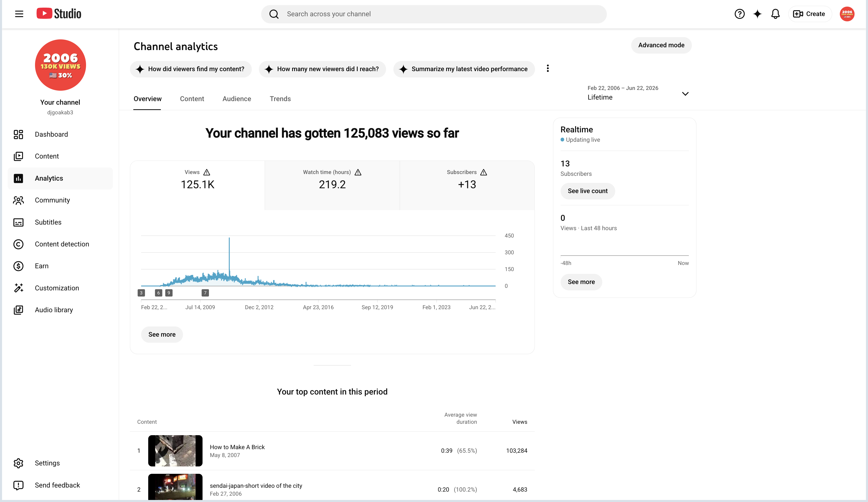Open the notifications bell

pos(775,14)
